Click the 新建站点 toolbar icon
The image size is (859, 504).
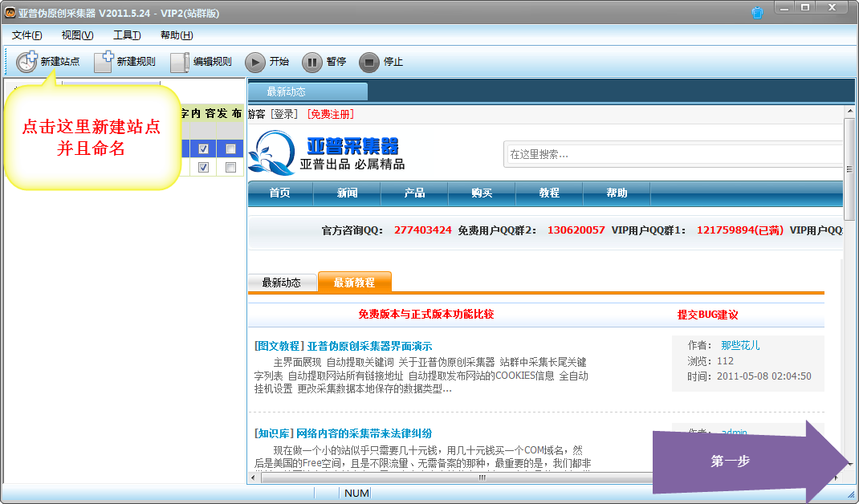click(48, 62)
